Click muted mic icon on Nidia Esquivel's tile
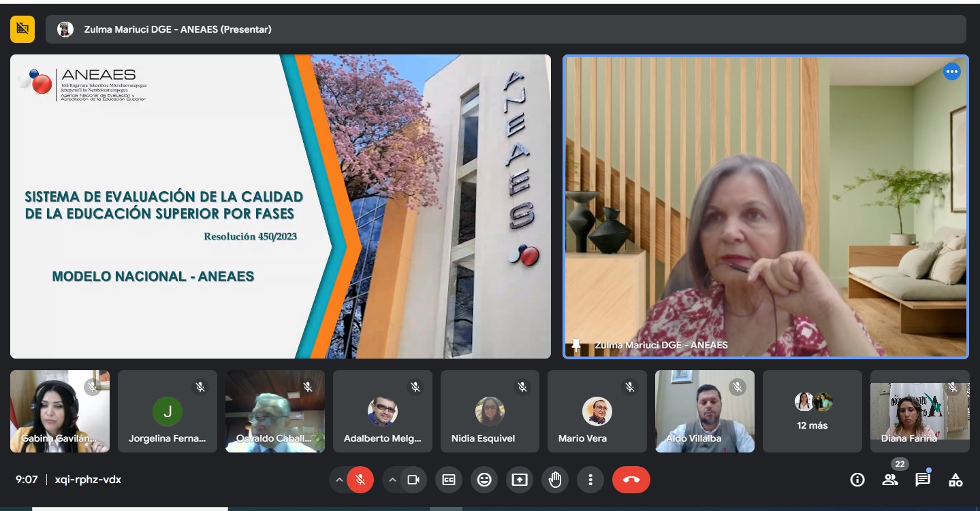Screen dimensions: 980x511 [x=522, y=386]
